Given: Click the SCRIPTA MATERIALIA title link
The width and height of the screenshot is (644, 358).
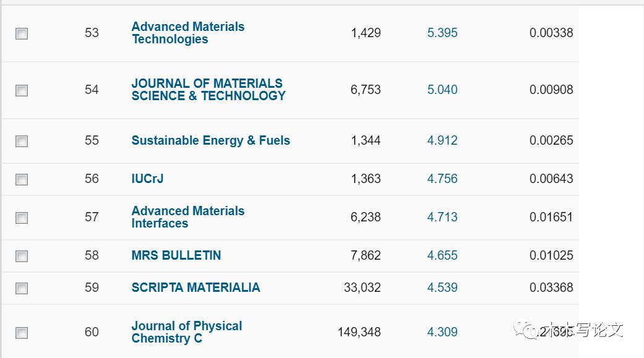Looking at the screenshot, I should [x=195, y=288].
